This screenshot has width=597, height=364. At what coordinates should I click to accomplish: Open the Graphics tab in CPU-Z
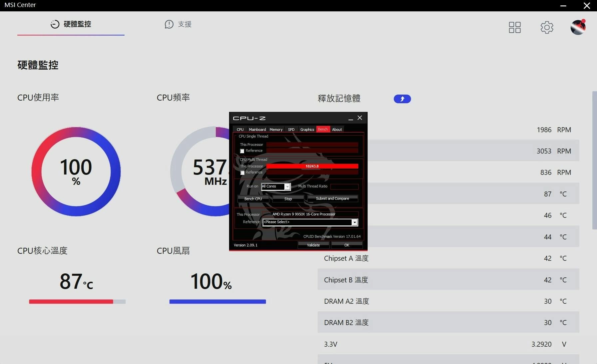[307, 130]
